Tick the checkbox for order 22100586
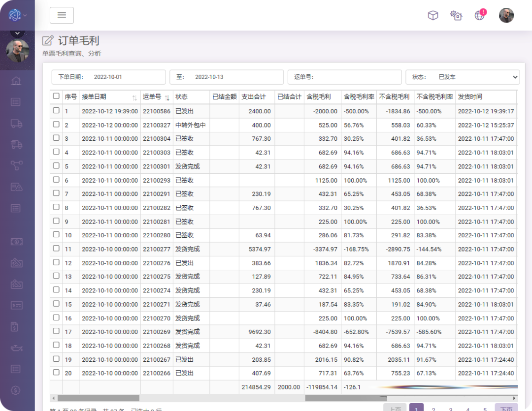Screen dimensions: 532x411 (x=56, y=111)
